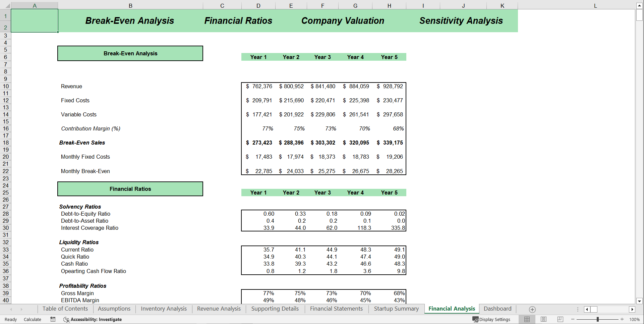Open the Table of Contents sheet tab
This screenshot has height=324, width=644.
[65, 309]
